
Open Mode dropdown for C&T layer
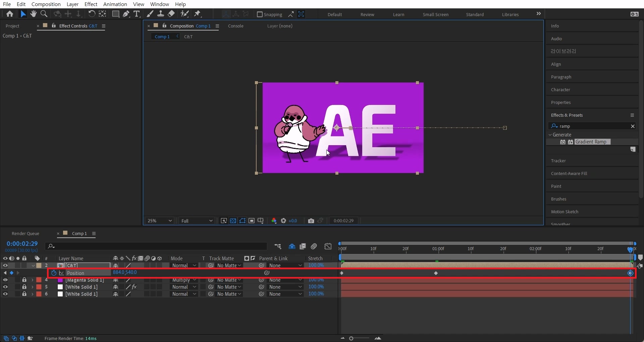(184, 265)
